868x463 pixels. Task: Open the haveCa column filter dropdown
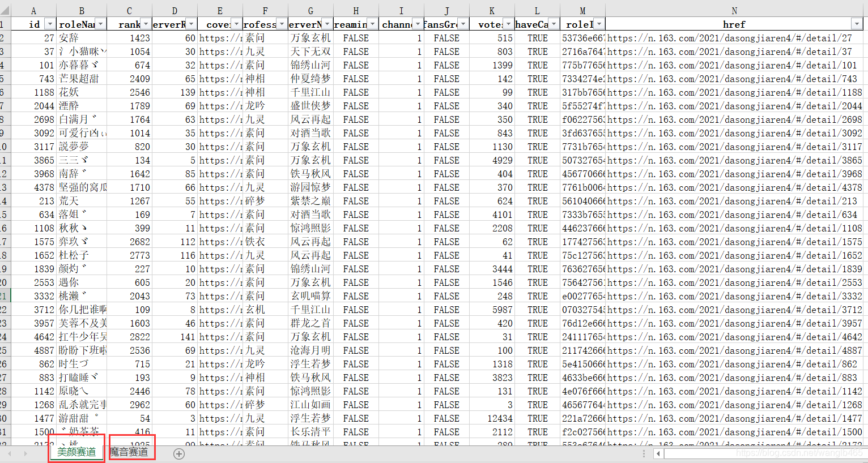[x=554, y=24]
